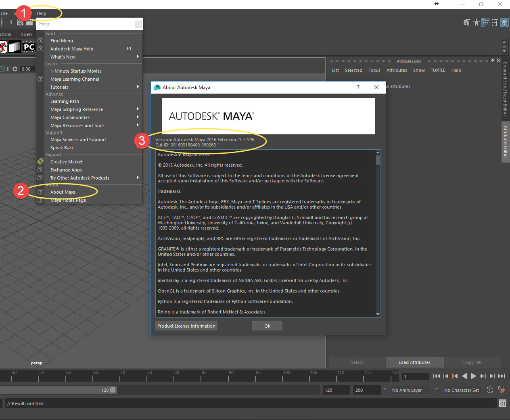Float the Attribute Editor panel

[492, 61]
